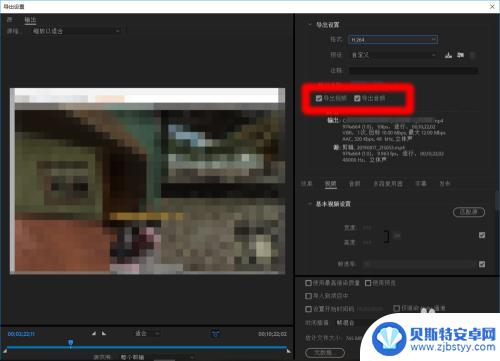500x361 pixels.
Task: Open the H.264 format dropdown
Action: [393, 39]
